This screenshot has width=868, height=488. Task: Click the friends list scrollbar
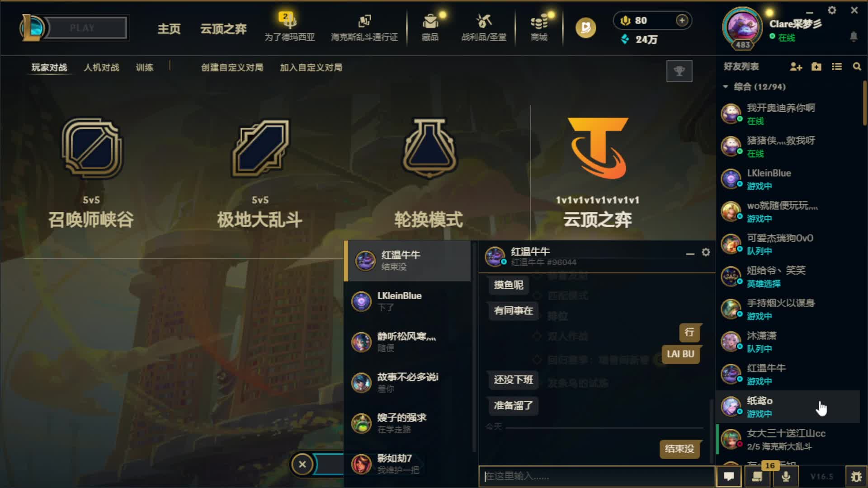tap(864, 103)
